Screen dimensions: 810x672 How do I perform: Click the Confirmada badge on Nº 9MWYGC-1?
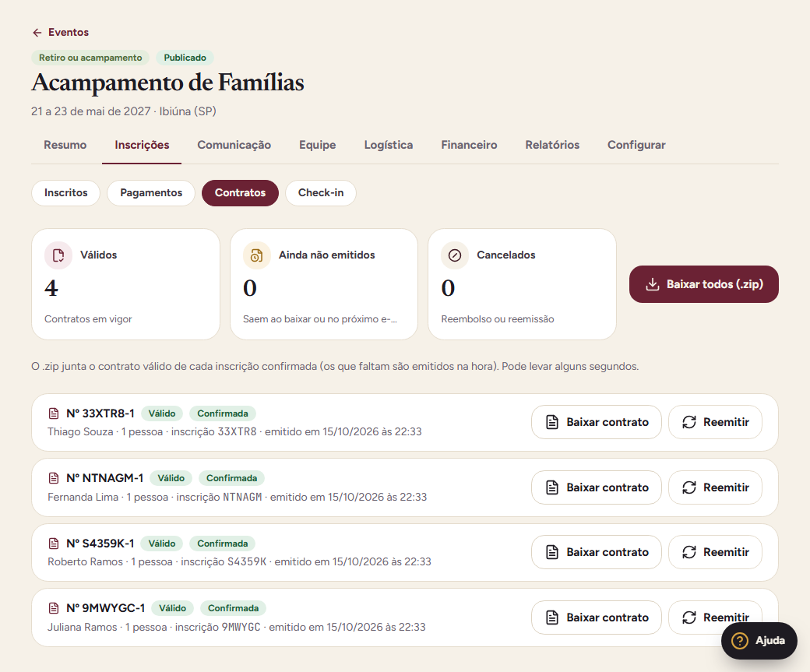[x=233, y=608]
